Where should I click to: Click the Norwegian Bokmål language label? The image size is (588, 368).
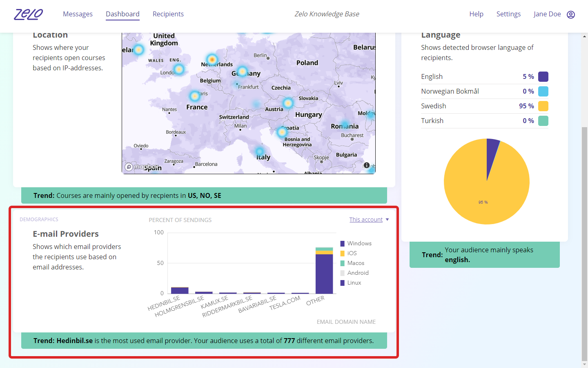[x=450, y=91]
